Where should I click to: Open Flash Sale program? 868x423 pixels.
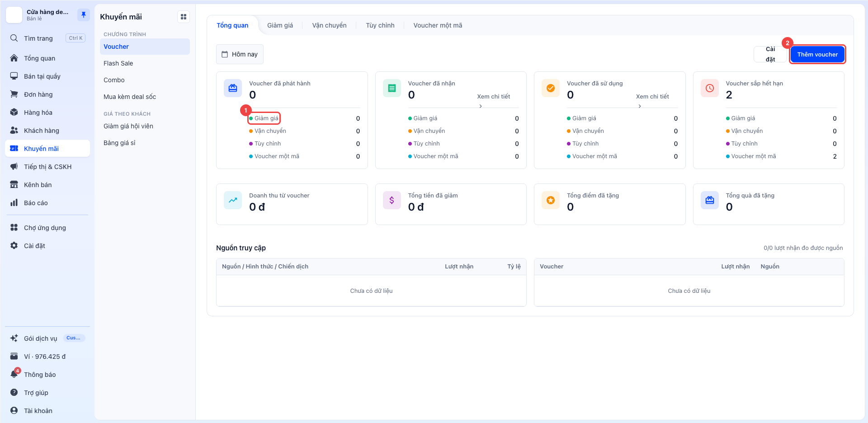point(145,63)
